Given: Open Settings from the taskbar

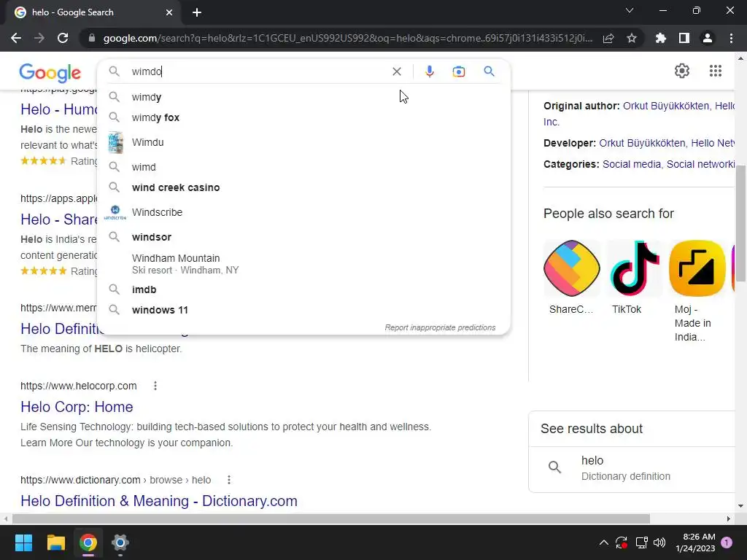Looking at the screenshot, I should tap(120, 542).
